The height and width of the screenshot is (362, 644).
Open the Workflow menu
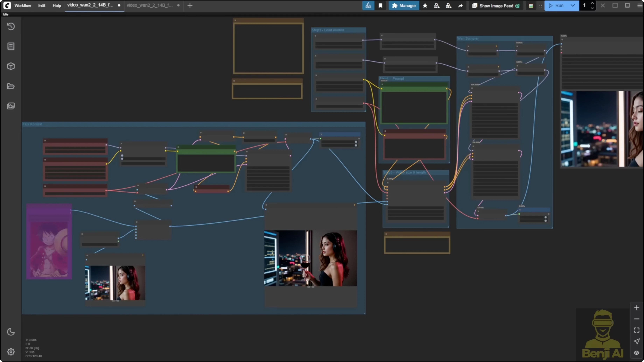pos(23,5)
